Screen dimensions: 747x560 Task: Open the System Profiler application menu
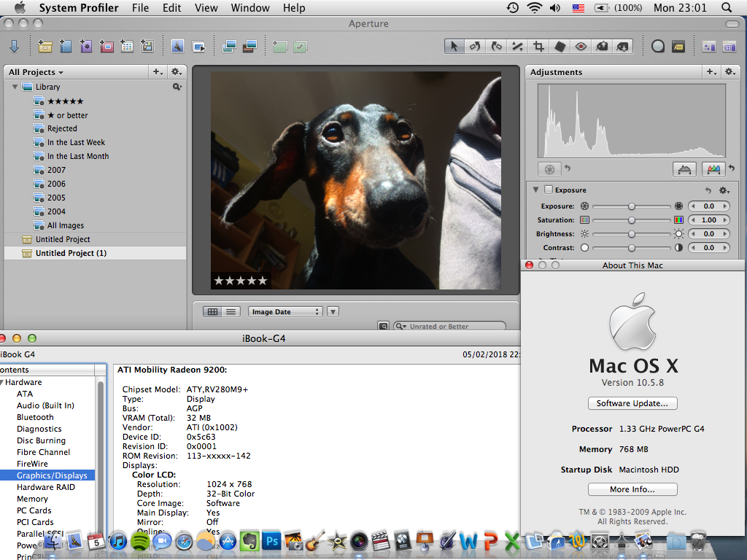[79, 7]
